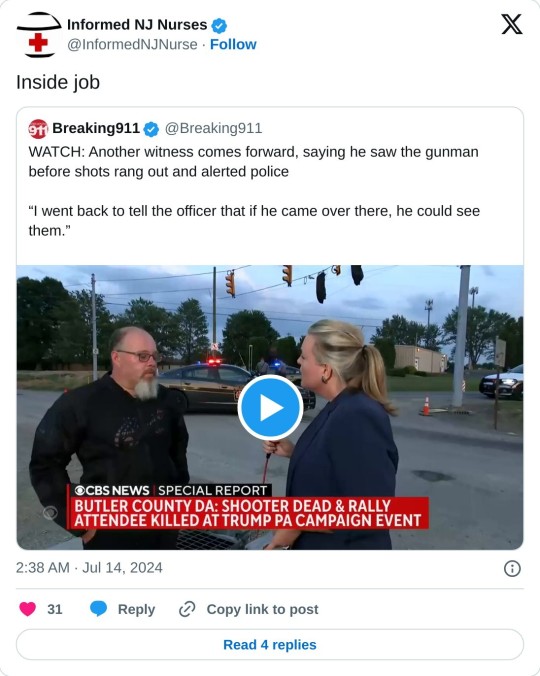
Task: Click Read 4 replies button
Action: (x=270, y=644)
